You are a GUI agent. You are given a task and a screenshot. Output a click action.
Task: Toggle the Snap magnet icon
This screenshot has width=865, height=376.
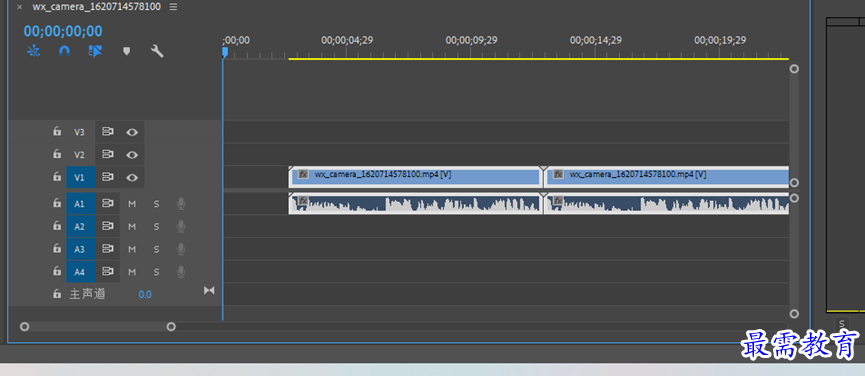pyautogui.click(x=65, y=51)
